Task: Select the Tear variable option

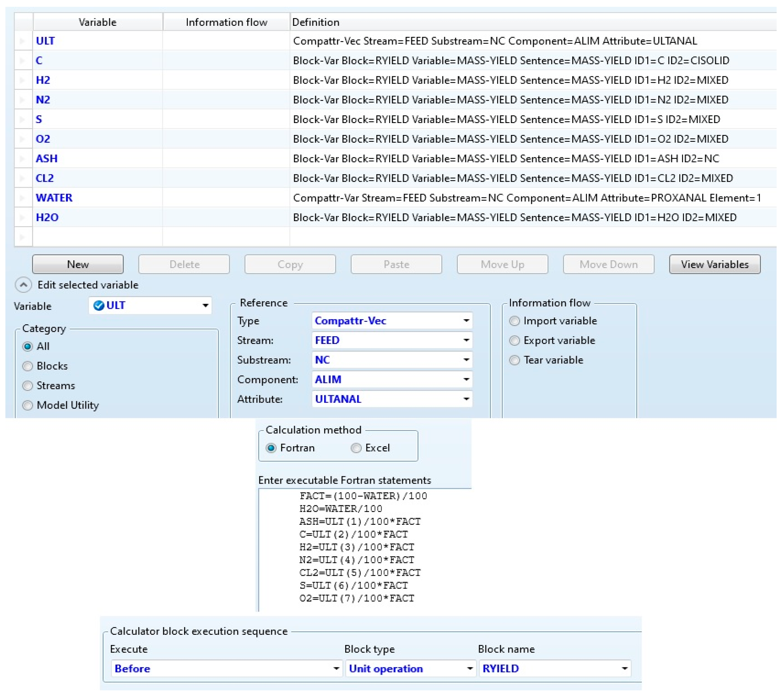Action: click(x=515, y=360)
